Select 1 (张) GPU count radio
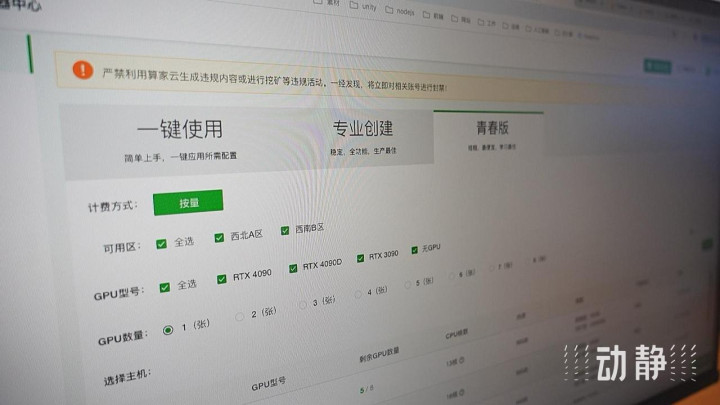This screenshot has width=720, height=405. (x=168, y=330)
